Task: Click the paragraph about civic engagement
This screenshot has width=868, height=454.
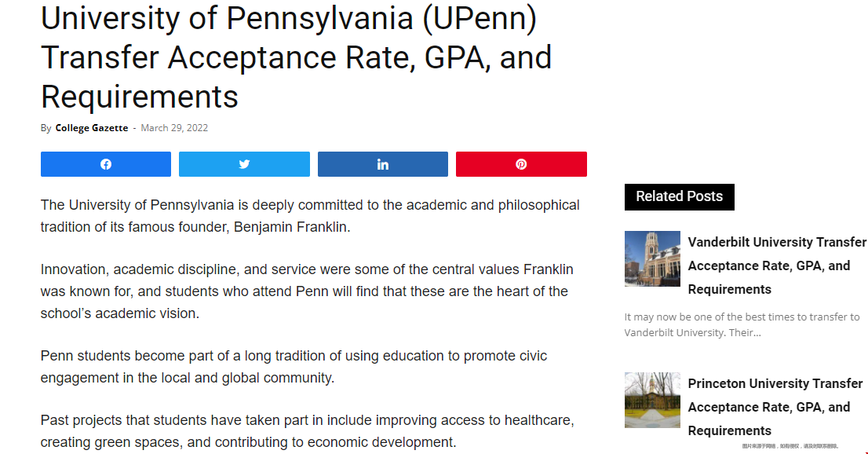Action: click(294, 367)
